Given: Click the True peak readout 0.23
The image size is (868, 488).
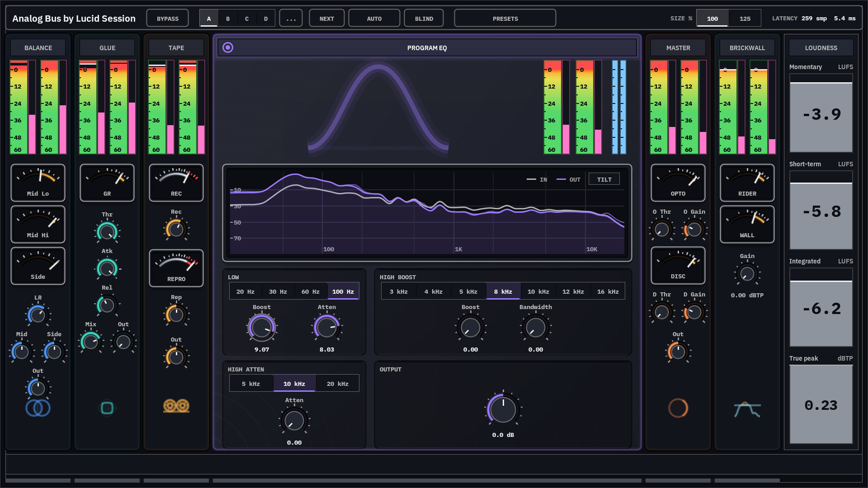Looking at the screenshot, I should 821,405.
